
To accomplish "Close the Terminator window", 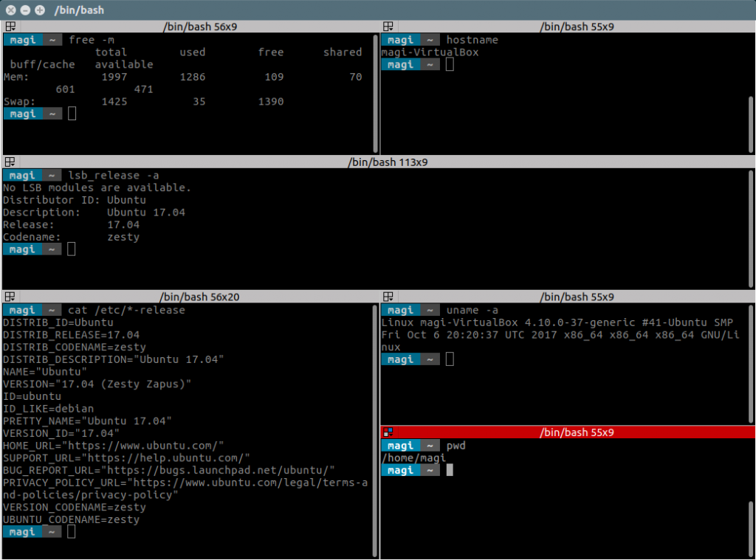I will [x=11, y=10].
